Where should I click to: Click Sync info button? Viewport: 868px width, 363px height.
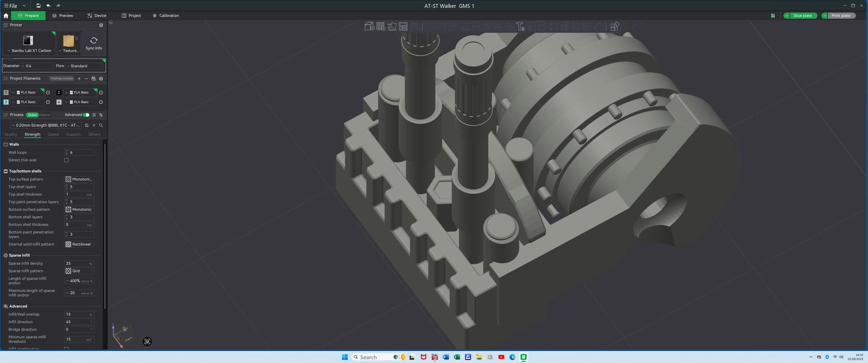pyautogui.click(x=94, y=43)
